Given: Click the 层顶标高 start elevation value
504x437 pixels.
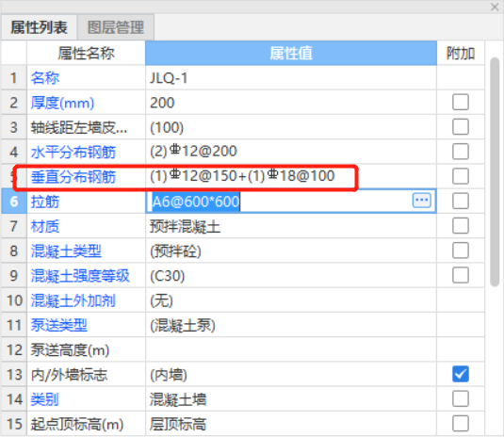Looking at the screenshot, I should (291, 424).
